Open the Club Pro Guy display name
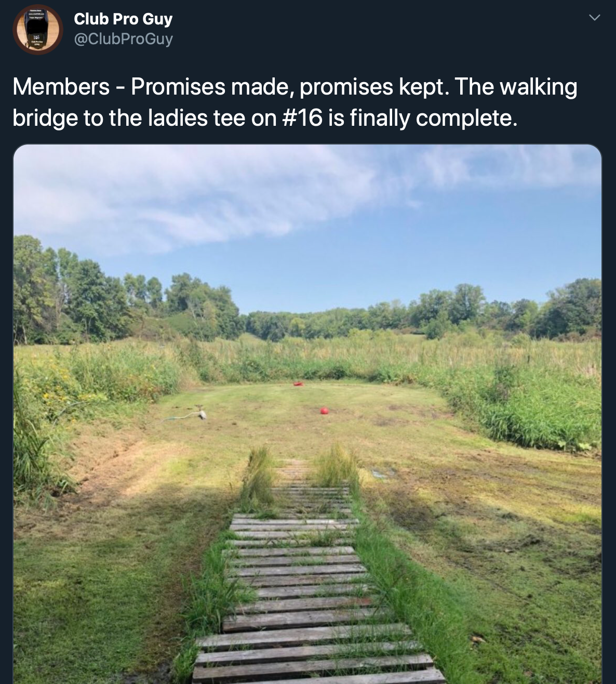The height and width of the screenshot is (684, 616). 123,19
